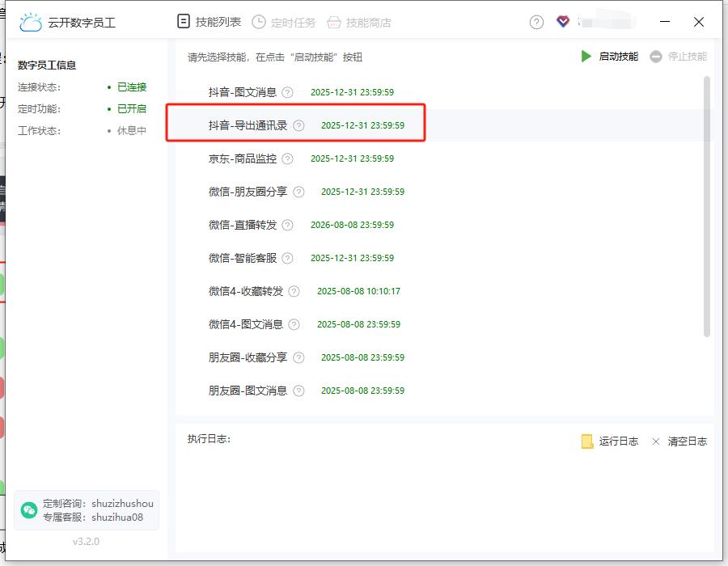The height and width of the screenshot is (566, 728).
Task: Click the help icon beside 微信4-收藏转发
Action: click(x=294, y=291)
